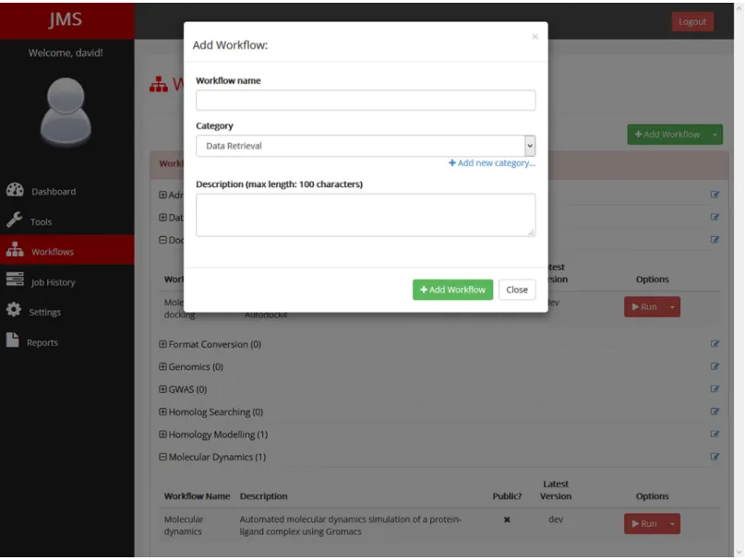Click the JMS logo header

[66, 19]
